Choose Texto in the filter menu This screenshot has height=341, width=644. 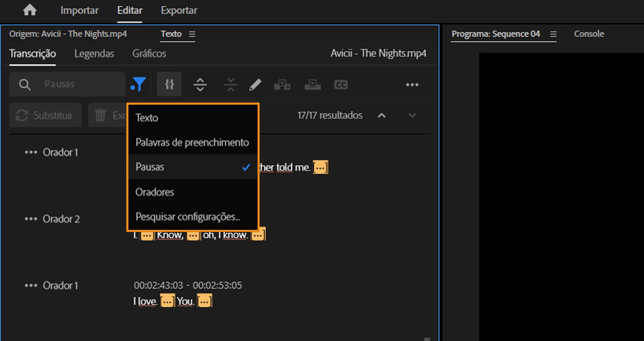[x=193, y=118]
